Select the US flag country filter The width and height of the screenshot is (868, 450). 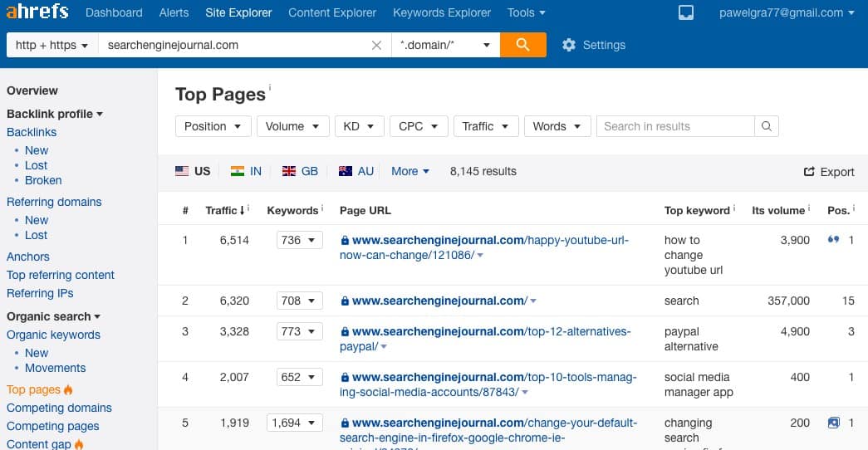pyautogui.click(x=193, y=171)
